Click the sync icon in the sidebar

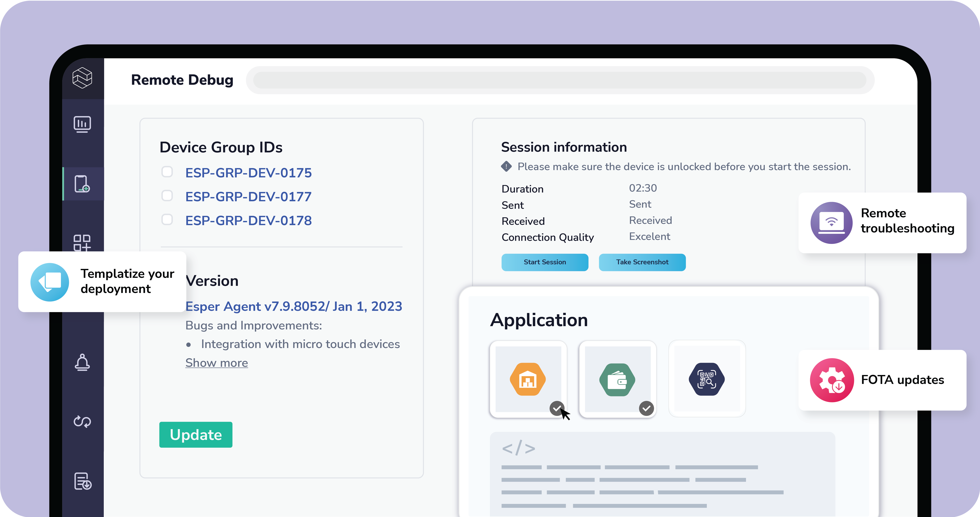[x=82, y=422]
